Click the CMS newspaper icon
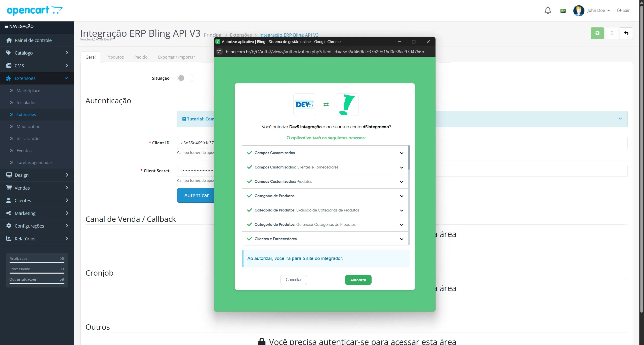 9,66
